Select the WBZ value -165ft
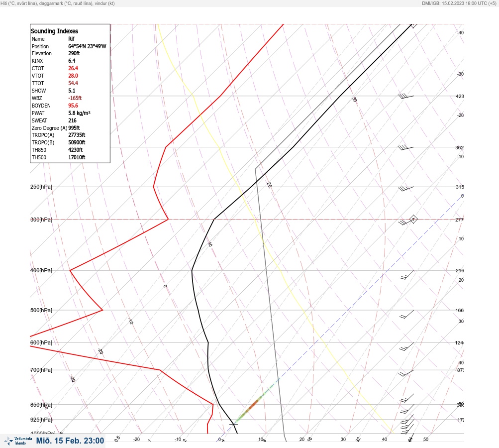Viewport: 499px width, 448px height. [75, 98]
